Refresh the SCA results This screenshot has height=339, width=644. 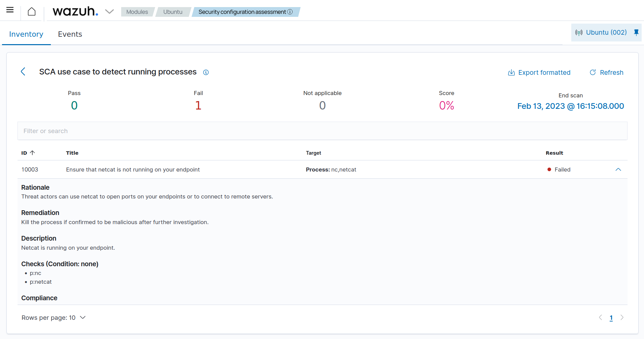pos(607,72)
